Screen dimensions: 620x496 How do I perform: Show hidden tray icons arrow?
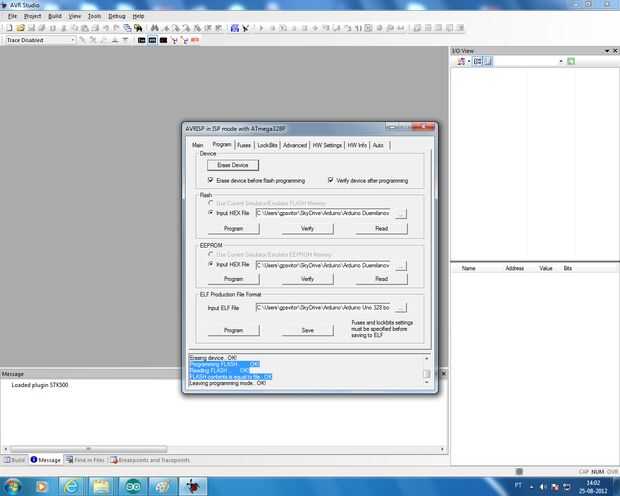pos(531,487)
